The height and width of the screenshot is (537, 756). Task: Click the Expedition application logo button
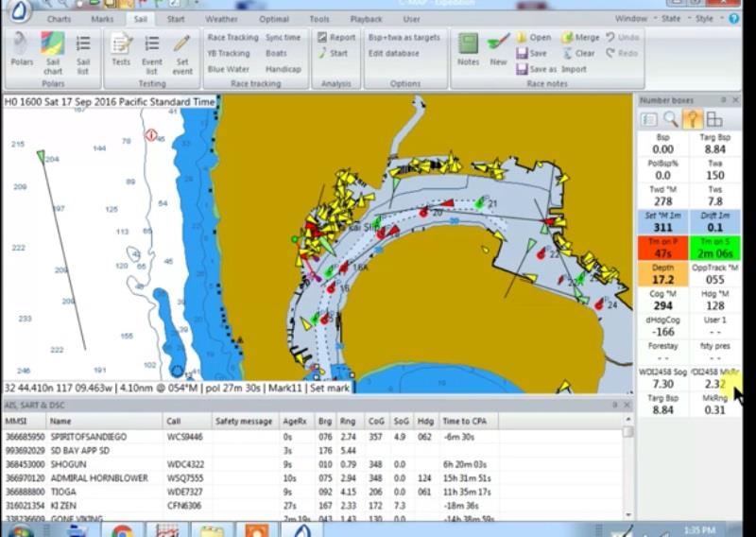(20, 10)
